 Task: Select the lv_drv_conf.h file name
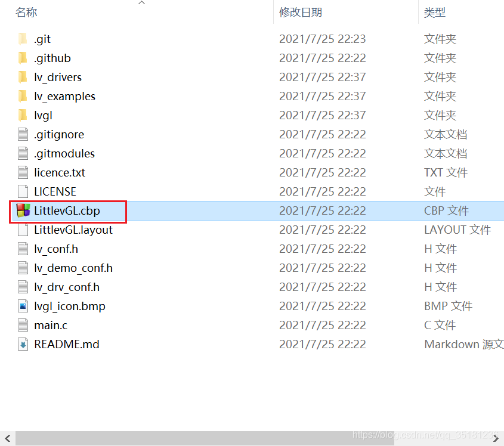click(67, 287)
